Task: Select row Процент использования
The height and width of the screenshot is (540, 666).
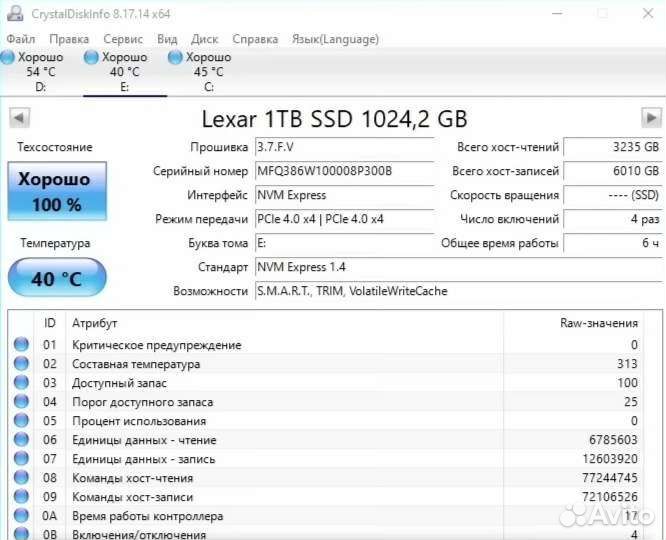Action: [325, 421]
